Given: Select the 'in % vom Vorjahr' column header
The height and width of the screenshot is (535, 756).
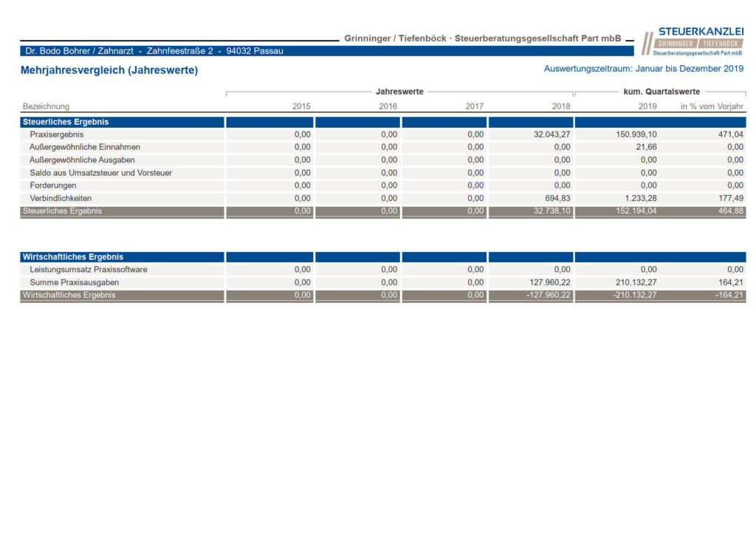Looking at the screenshot, I should click(x=712, y=106).
